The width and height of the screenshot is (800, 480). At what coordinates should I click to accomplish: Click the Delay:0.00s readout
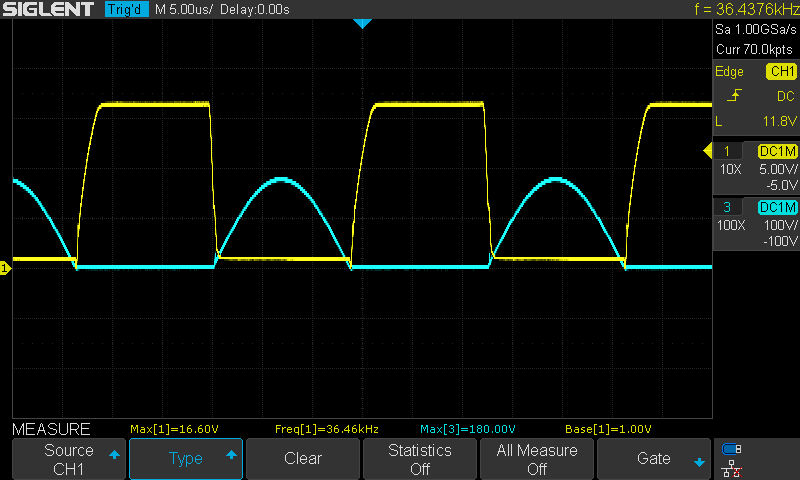pos(255,9)
